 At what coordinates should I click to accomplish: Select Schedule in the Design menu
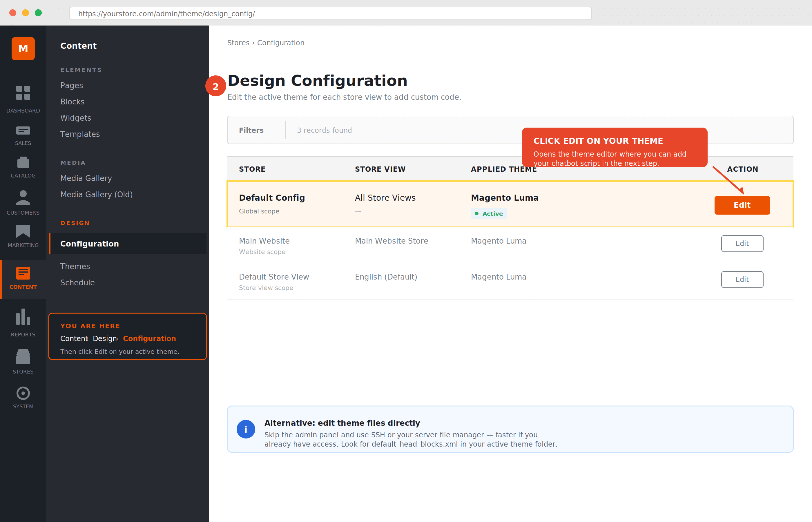(x=77, y=282)
